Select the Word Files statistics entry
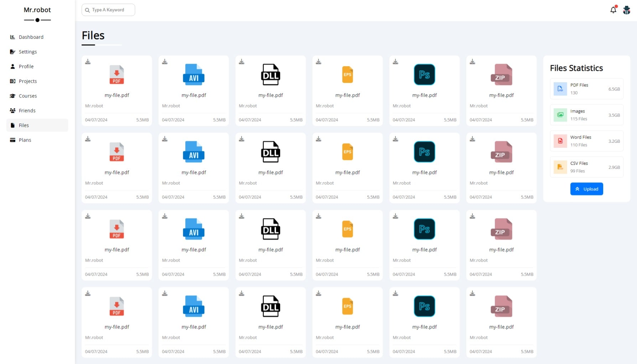The height and width of the screenshot is (364, 637). (586, 141)
